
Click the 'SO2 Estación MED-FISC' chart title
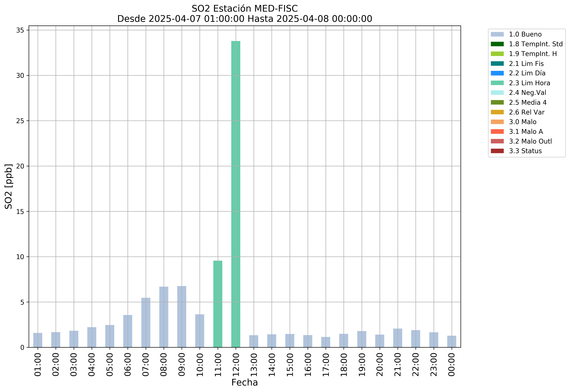pos(245,9)
